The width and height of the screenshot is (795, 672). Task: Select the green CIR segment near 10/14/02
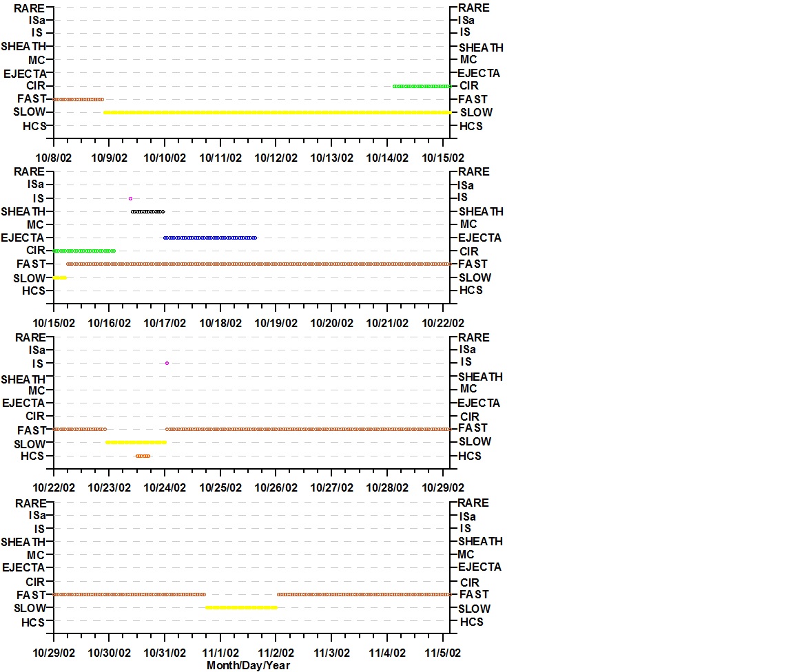(x=422, y=86)
